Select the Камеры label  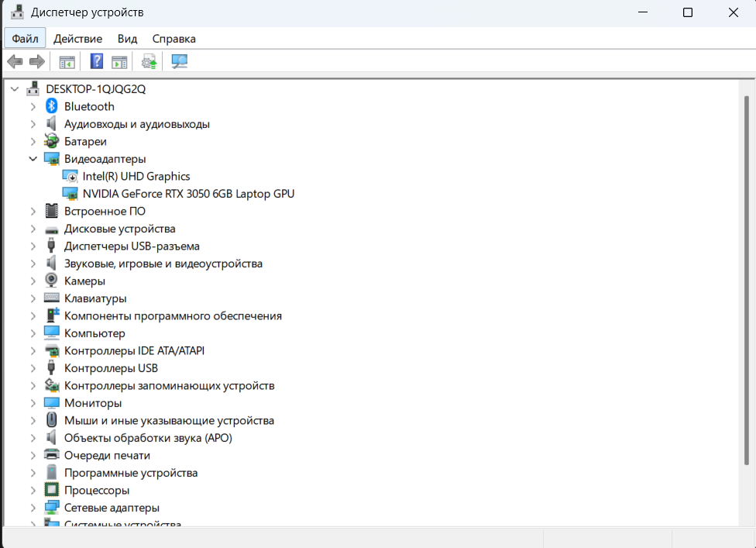84,281
